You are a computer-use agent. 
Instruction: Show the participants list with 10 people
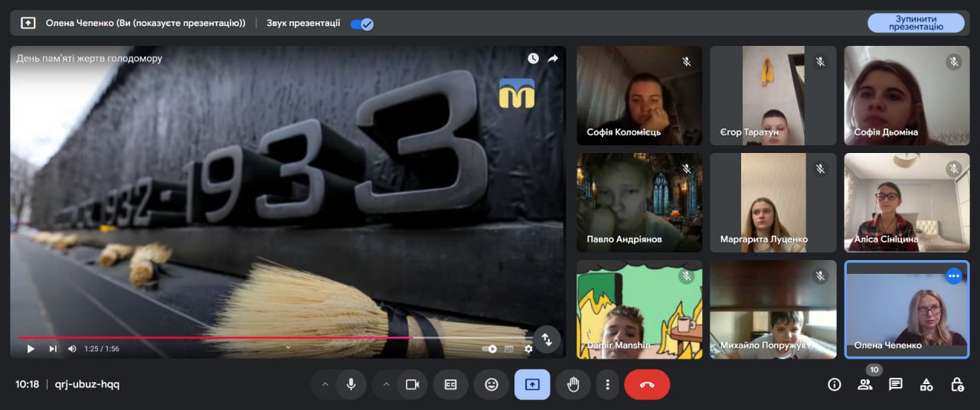coord(865,385)
